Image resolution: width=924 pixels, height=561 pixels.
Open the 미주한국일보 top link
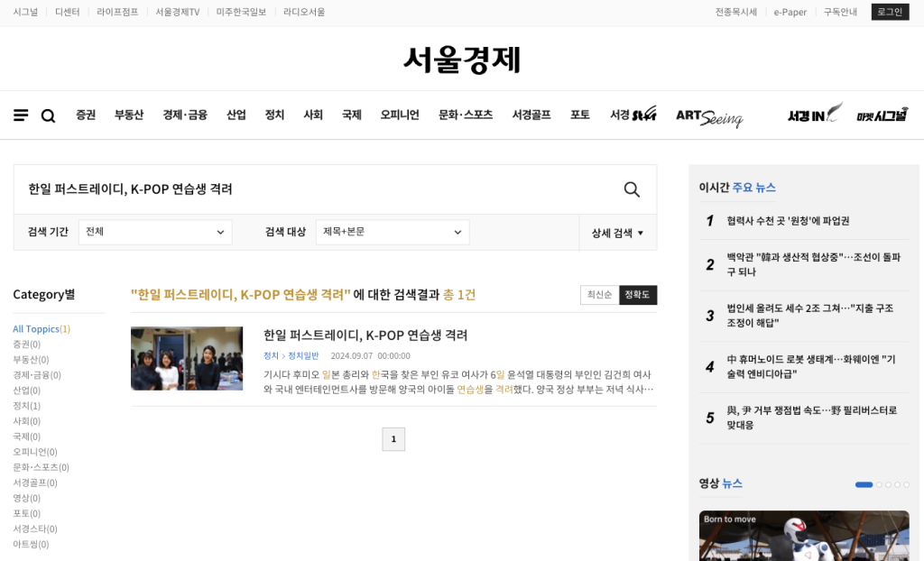coord(241,12)
